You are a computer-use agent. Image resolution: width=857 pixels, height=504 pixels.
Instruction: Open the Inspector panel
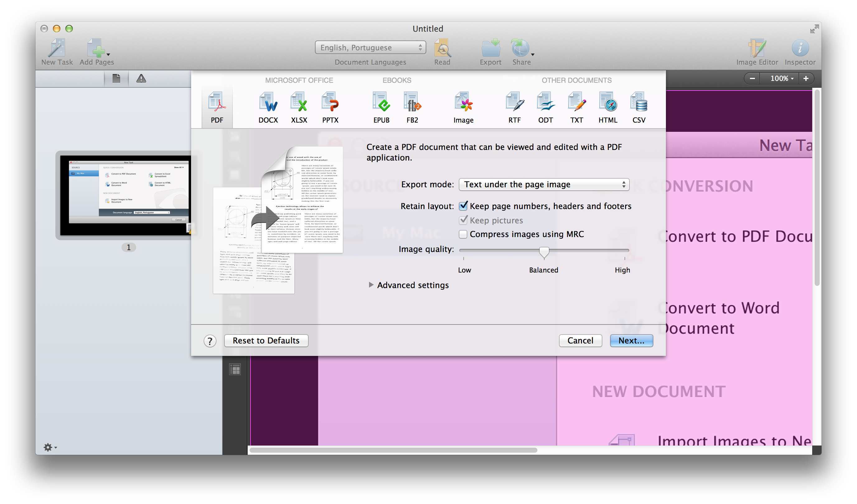(800, 52)
